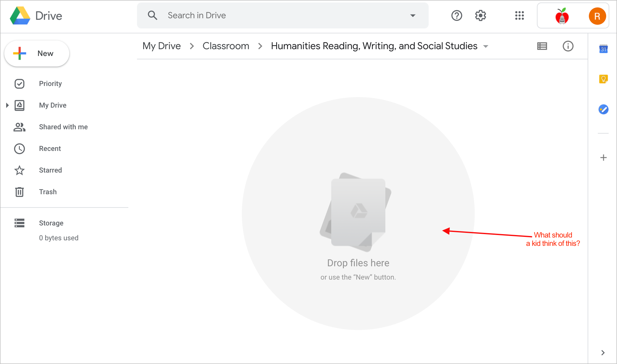Click the Search in Drive field
This screenshot has width=617, height=364.
click(283, 15)
